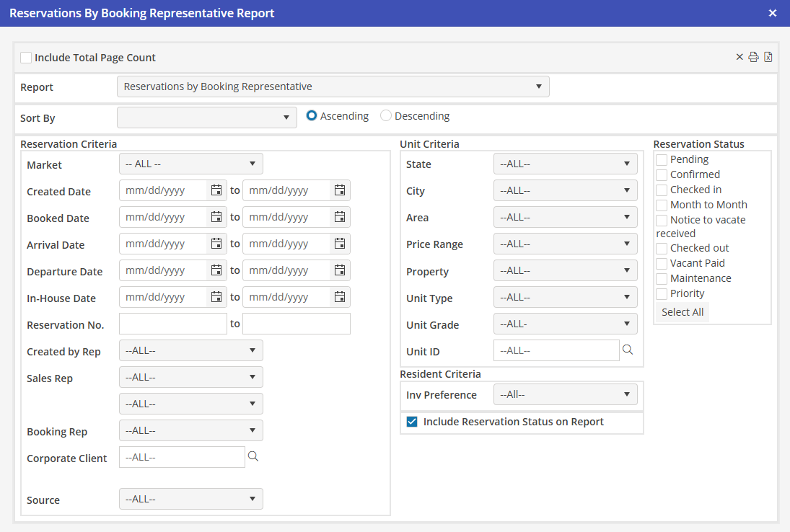This screenshot has width=790, height=532.
Task: Click the Corporate Client search magnifier
Action: click(253, 456)
